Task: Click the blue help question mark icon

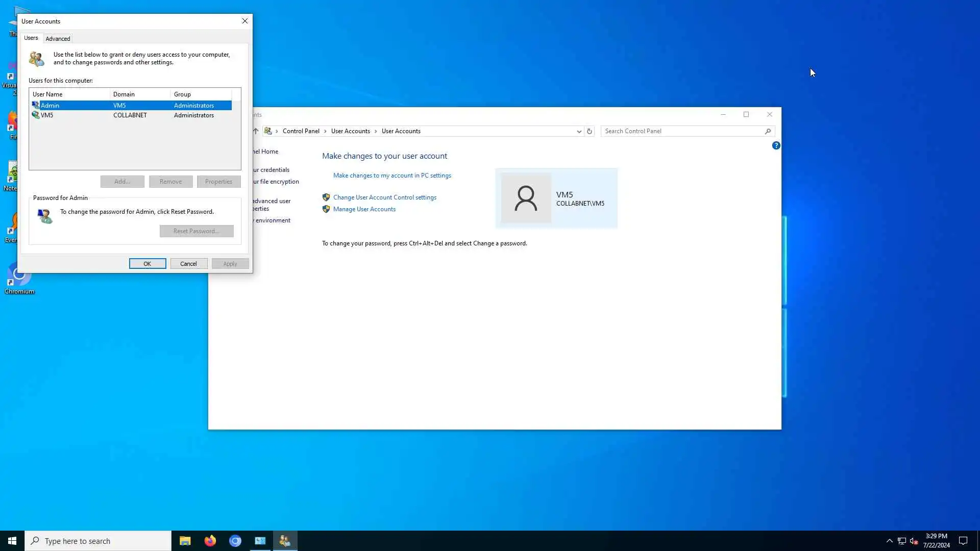Action: [x=776, y=145]
